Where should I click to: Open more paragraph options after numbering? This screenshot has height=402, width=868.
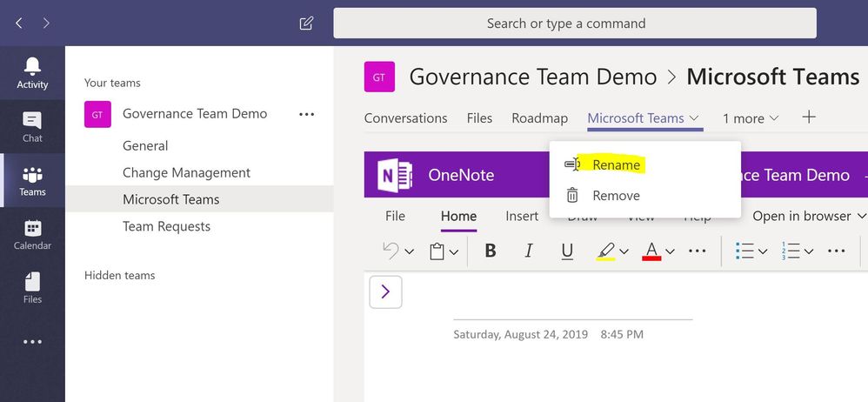[x=836, y=251]
